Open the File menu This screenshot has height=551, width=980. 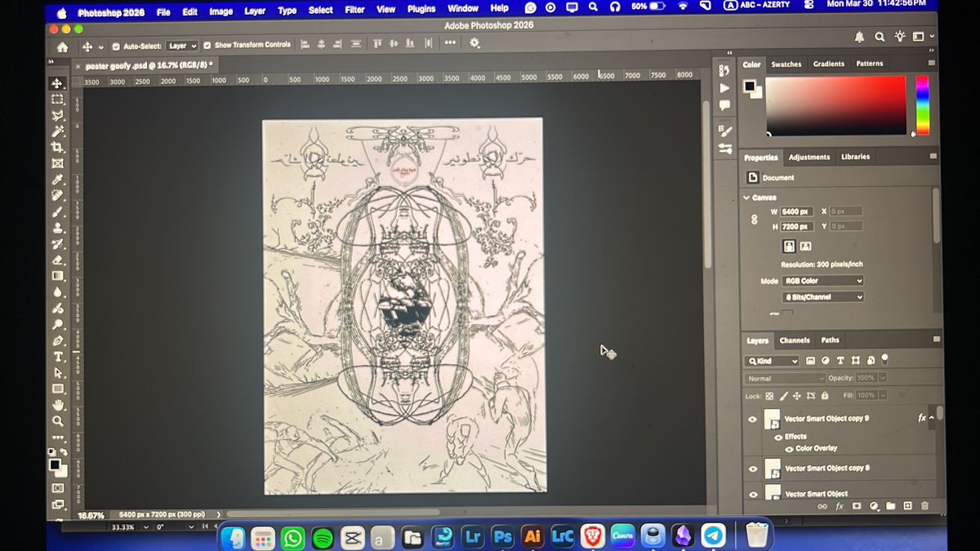point(163,12)
